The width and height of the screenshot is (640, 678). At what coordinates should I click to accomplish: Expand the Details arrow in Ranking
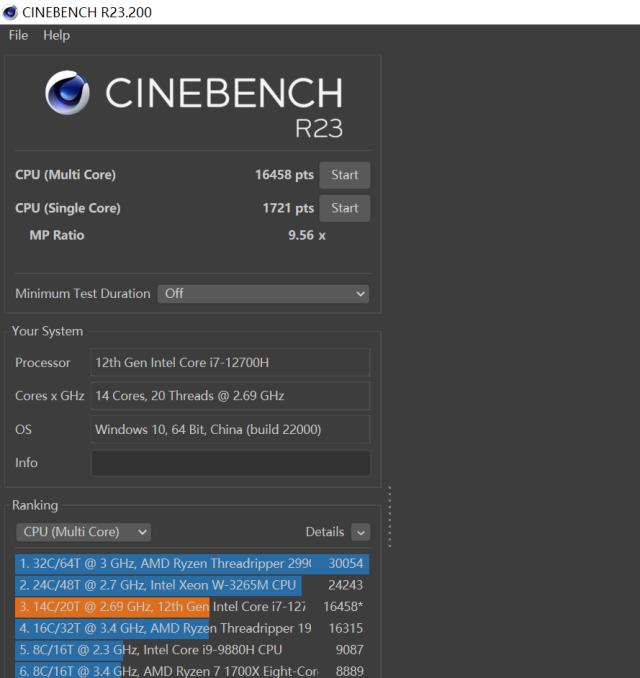coord(361,532)
